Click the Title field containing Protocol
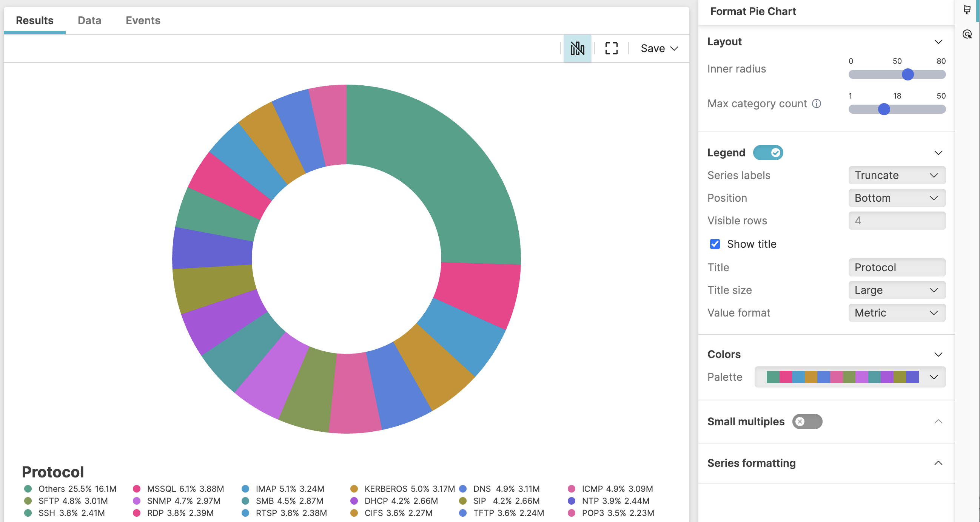980x522 pixels. 897,267
